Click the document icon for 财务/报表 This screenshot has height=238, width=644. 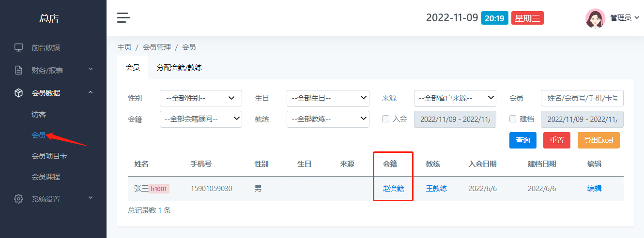(19, 70)
